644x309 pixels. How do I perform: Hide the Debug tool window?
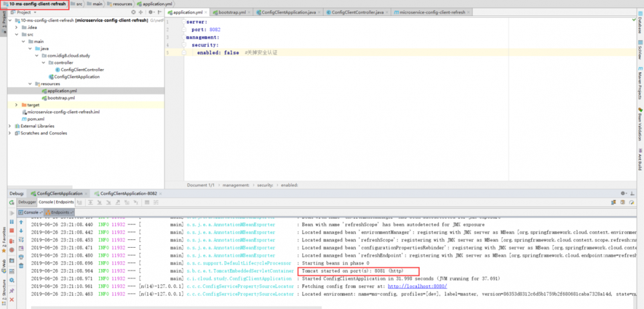[x=632, y=193]
